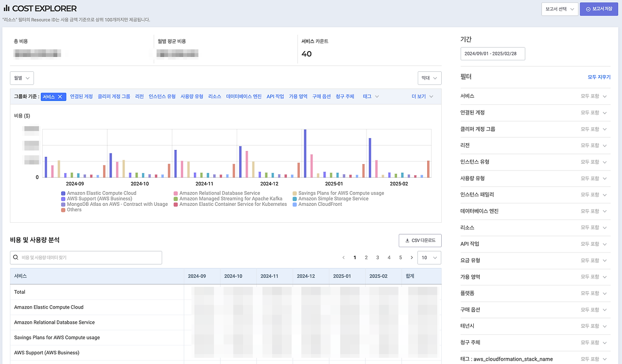Toggle Savings Plans for AWS Compute usage legend entry
This screenshot has width=622, height=364.
[x=338, y=193]
